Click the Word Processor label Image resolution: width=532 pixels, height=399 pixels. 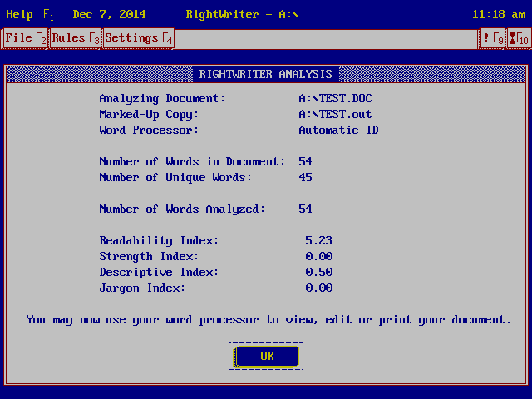tap(149, 131)
